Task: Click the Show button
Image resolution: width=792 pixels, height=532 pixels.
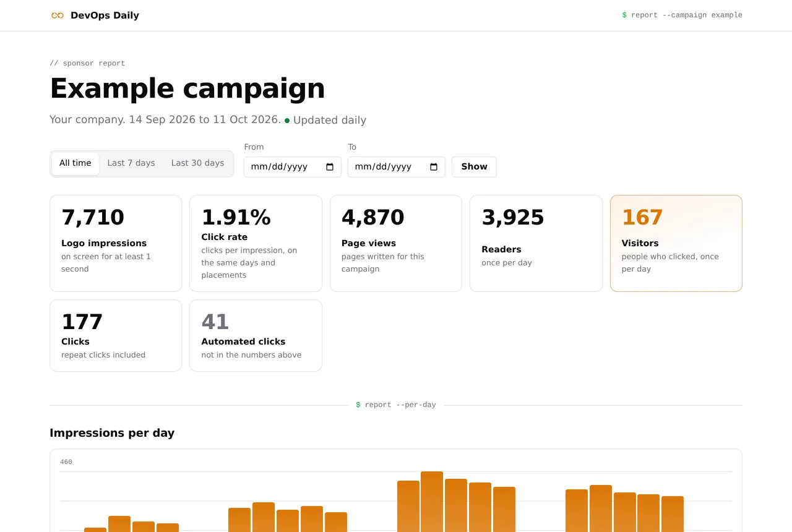Action: coord(474,167)
